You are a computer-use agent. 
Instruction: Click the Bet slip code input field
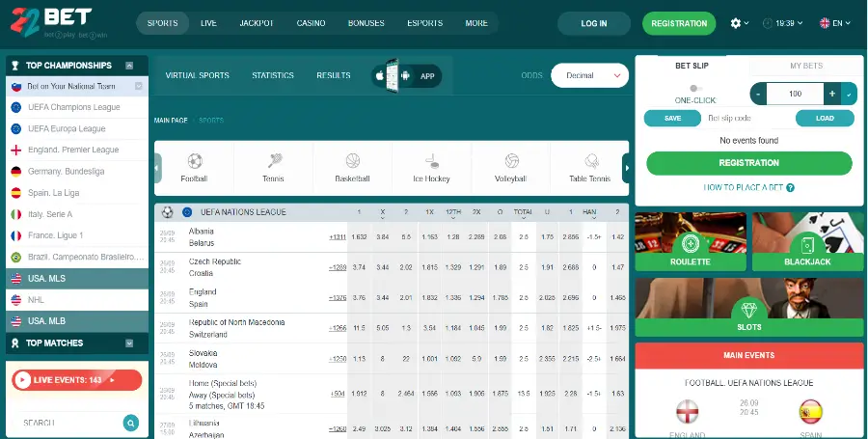pyautogui.click(x=747, y=119)
